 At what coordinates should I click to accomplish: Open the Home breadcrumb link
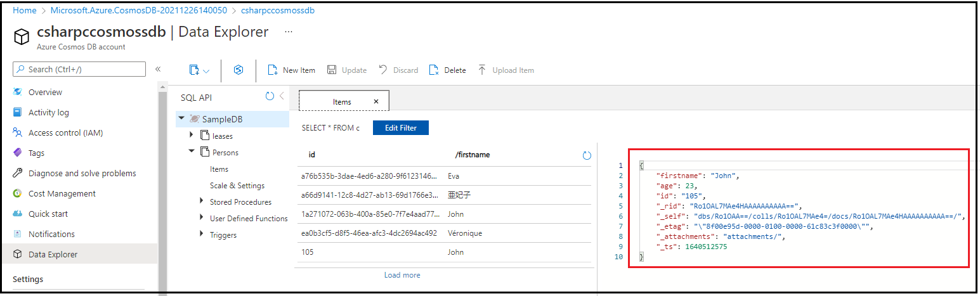(x=24, y=11)
